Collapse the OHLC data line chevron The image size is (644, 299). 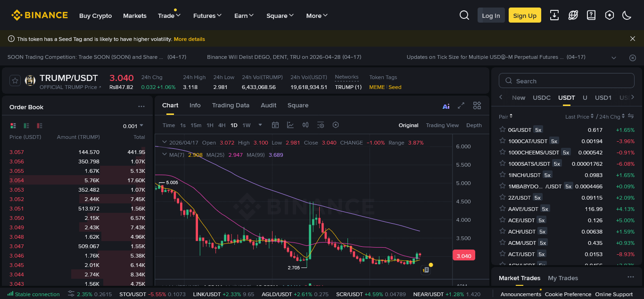(x=165, y=142)
